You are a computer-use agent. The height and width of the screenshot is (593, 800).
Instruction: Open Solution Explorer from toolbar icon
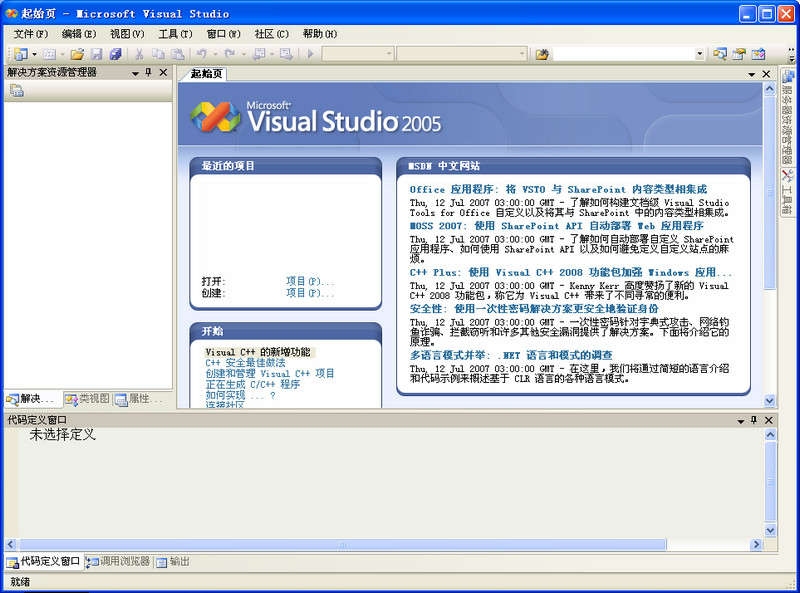click(720, 54)
